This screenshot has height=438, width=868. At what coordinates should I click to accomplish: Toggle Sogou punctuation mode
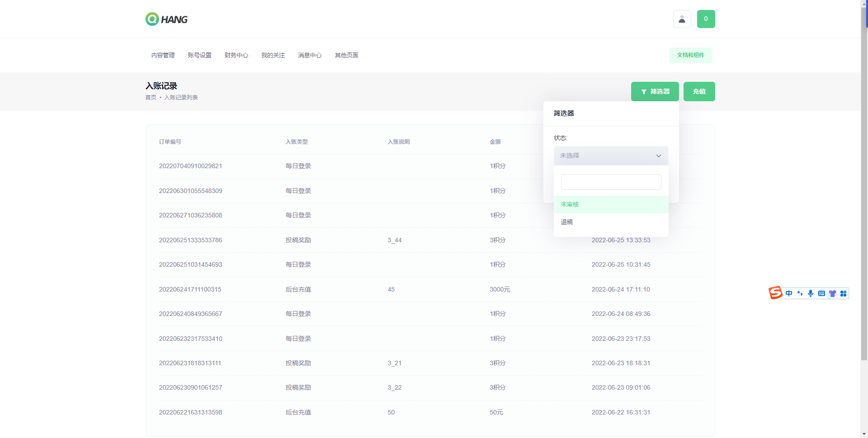point(800,293)
